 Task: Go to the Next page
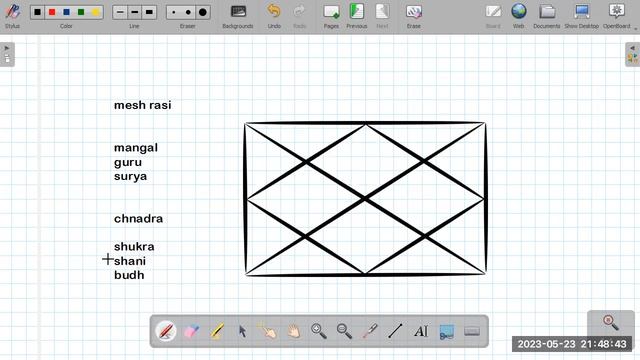pos(382,16)
